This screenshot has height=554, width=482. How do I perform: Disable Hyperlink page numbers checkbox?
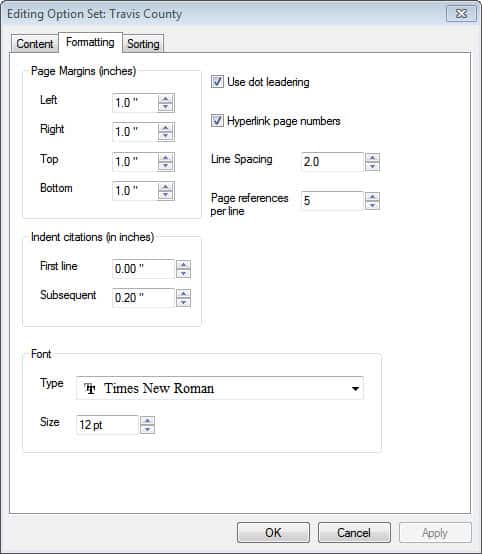click(x=217, y=120)
